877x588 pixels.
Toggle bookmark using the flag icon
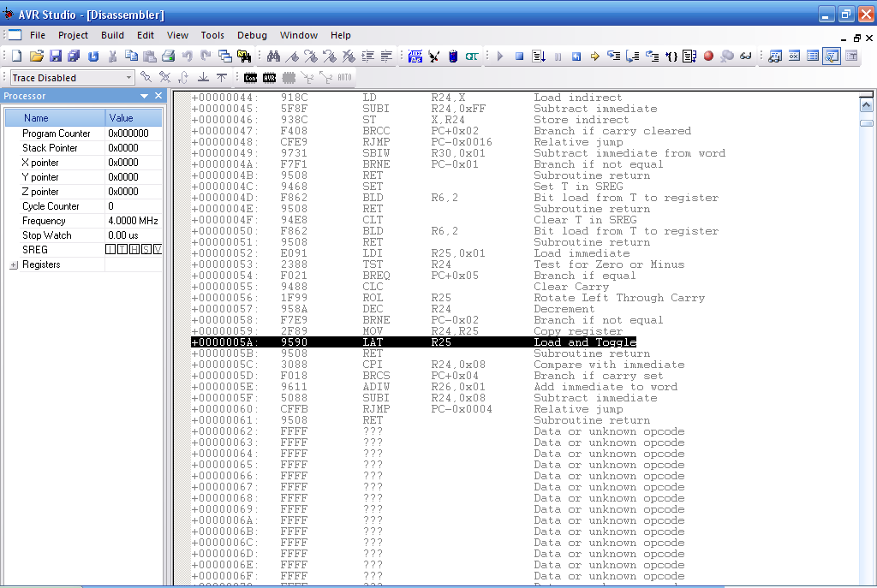tap(292, 56)
